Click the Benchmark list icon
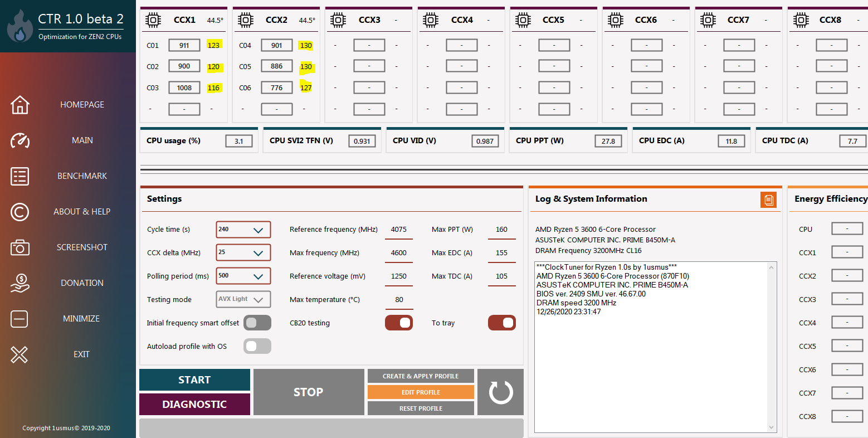Viewport: 868px width, 438px height. pos(20,176)
